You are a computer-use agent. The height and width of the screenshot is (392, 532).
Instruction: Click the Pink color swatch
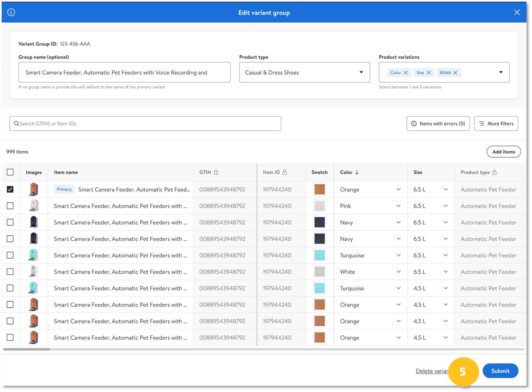(x=320, y=206)
